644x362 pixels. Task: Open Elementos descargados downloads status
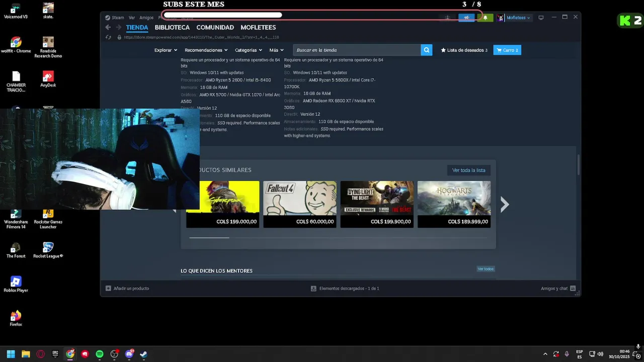click(x=345, y=289)
